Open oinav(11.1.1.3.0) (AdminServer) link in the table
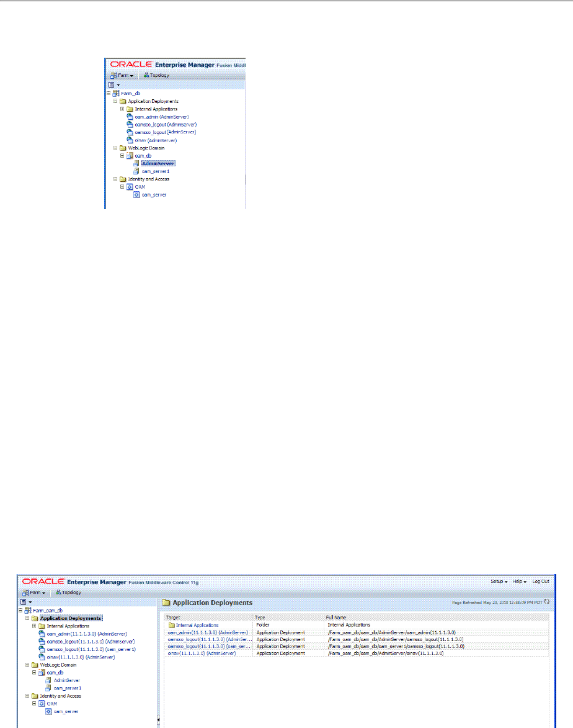The width and height of the screenshot is (573, 728). (x=202, y=654)
